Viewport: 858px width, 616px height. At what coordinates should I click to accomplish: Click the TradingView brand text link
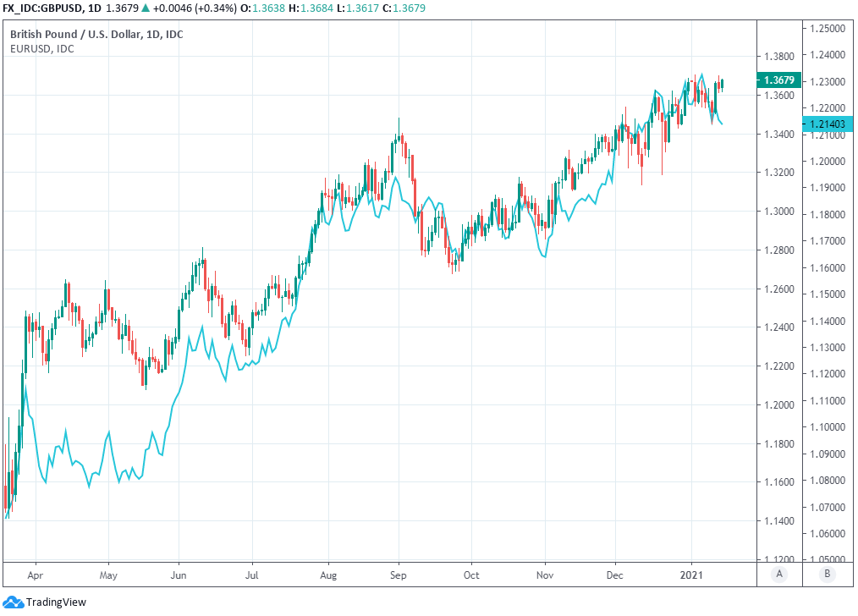pos(56,602)
